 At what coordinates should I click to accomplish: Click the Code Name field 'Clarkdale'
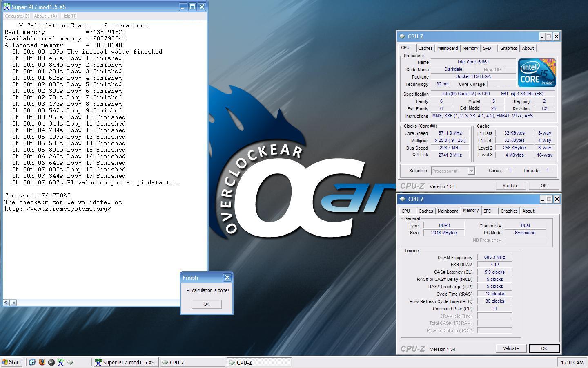453,70
